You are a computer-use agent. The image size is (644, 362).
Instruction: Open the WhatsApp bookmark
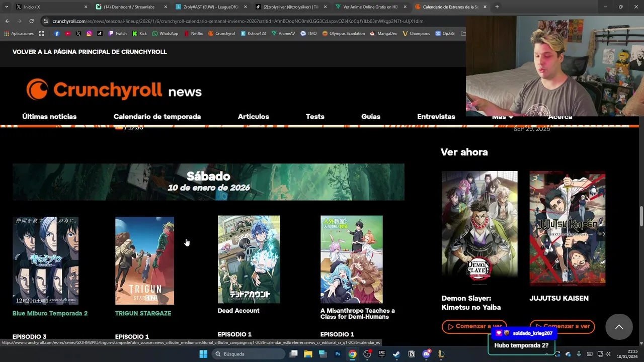click(165, 34)
